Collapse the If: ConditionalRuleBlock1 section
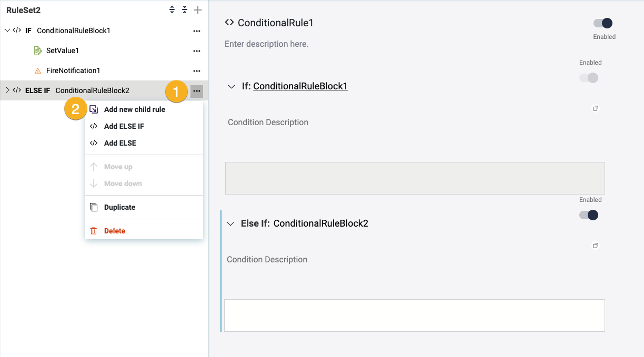The image size is (644, 357). click(x=232, y=87)
